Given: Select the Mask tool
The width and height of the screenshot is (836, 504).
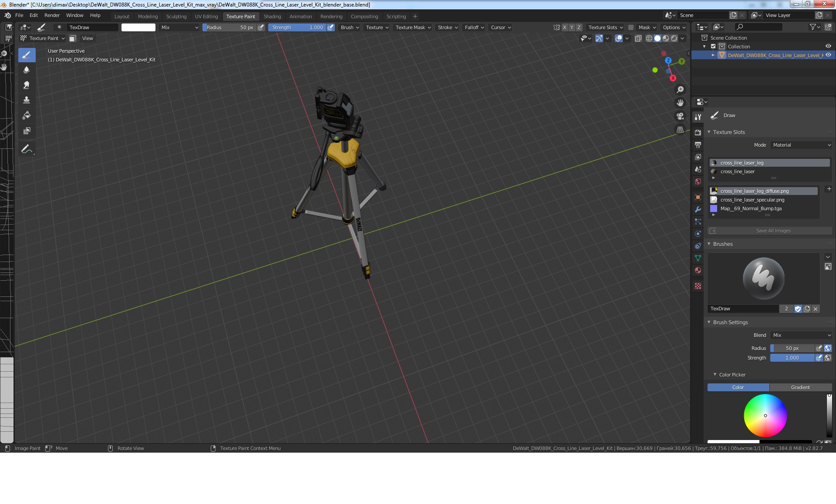Looking at the screenshot, I should coord(27,131).
